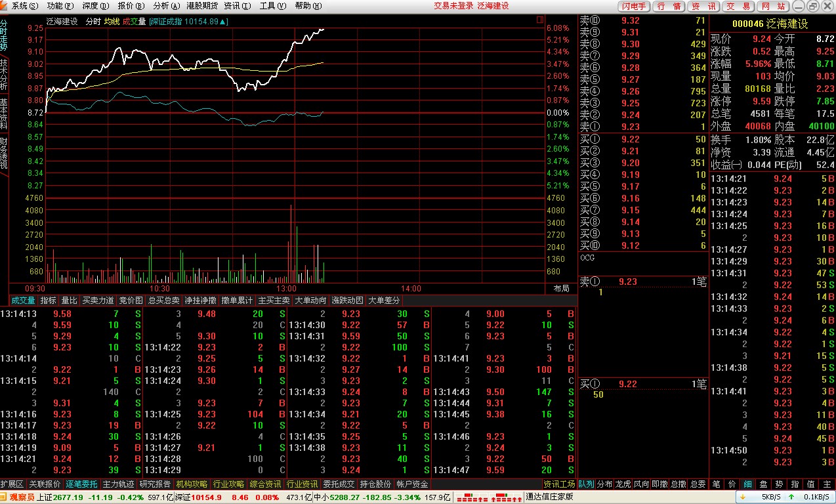This screenshot has height=504, width=836.
Task: Switch to 大单动向 tab
Action: click(x=310, y=300)
